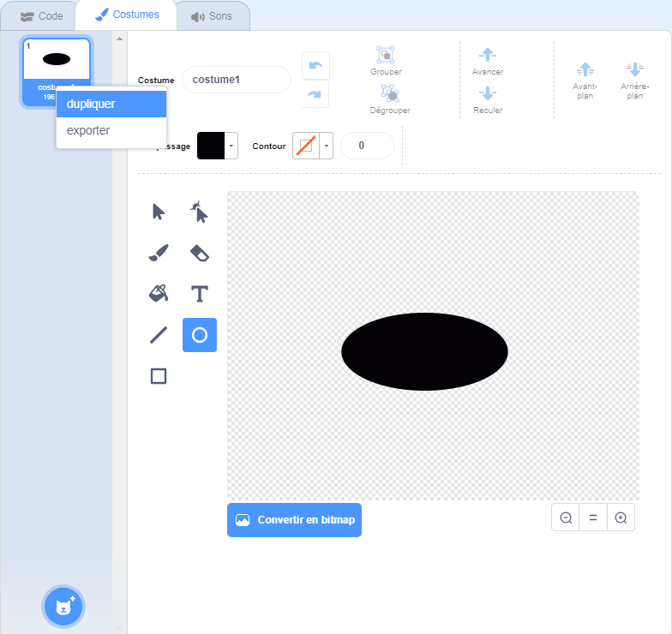Viewport: 672px width, 634px height.
Task: Zoom out of the canvas
Action: coord(566,517)
